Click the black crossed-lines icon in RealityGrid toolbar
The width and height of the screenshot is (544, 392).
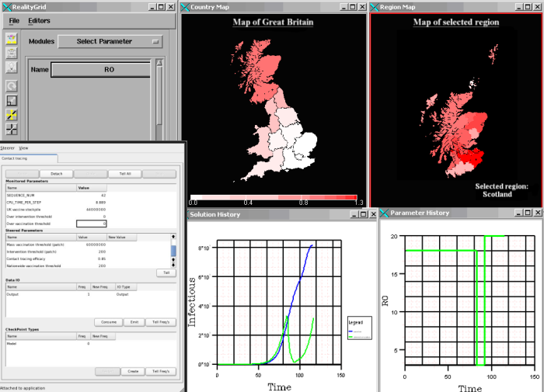point(12,130)
